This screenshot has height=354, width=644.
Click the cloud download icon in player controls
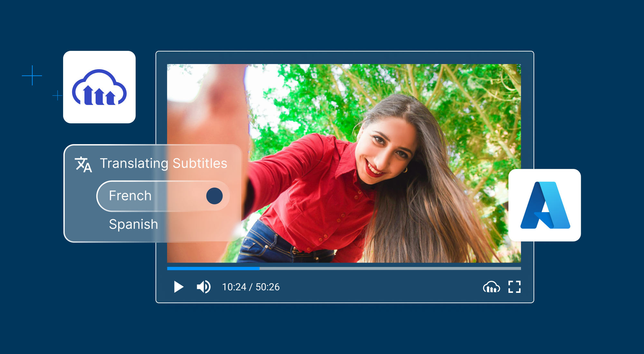click(x=491, y=287)
